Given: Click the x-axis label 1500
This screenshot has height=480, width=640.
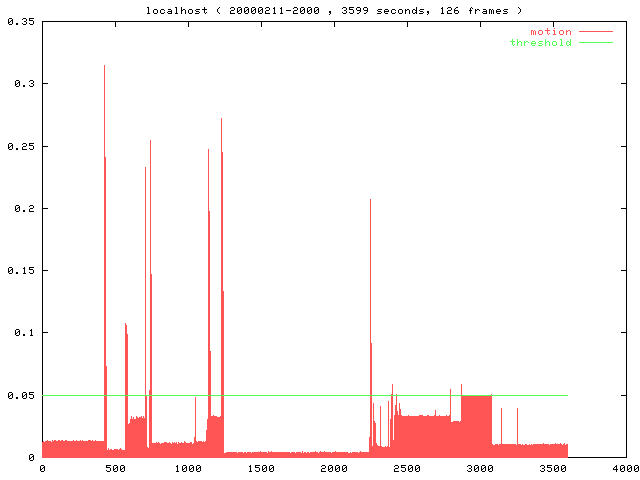Looking at the screenshot, I should pos(261,468).
